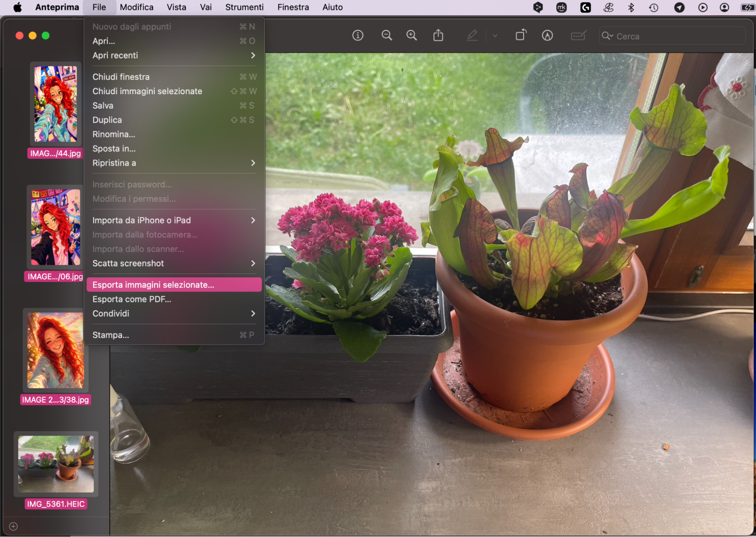
Task: Select the IMAGE 2…3/38.jpg thumbnail
Action: coord(56,350)
